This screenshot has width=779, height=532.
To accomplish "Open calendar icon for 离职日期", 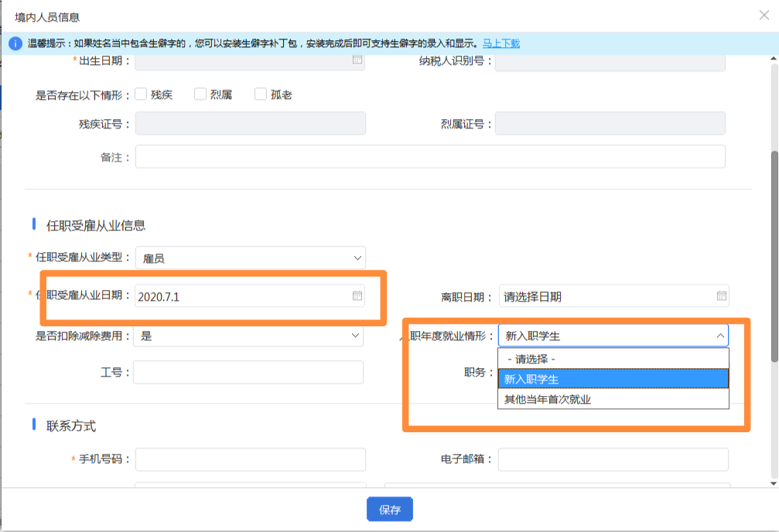I will 722,296.
